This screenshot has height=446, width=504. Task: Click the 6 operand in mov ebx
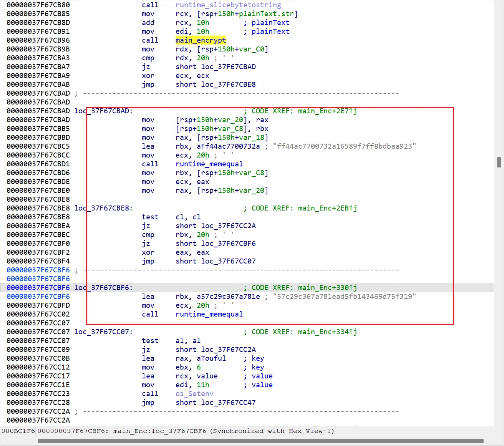[199, 367]
